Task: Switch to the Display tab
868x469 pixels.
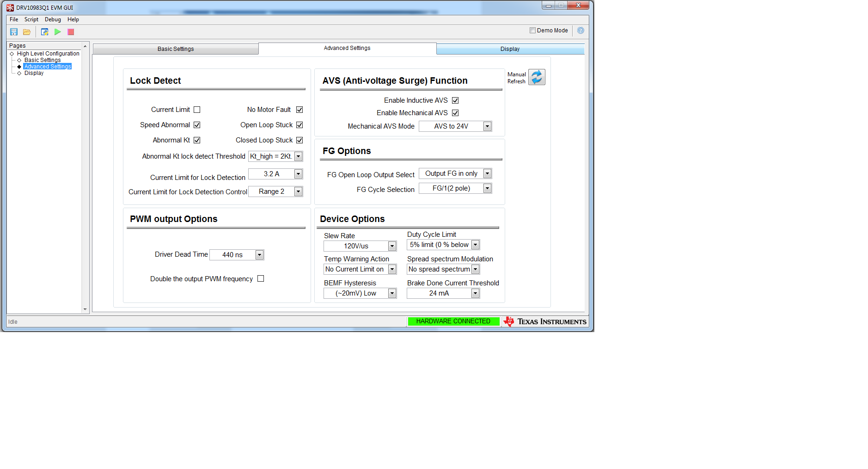Action: coord(510,49)
